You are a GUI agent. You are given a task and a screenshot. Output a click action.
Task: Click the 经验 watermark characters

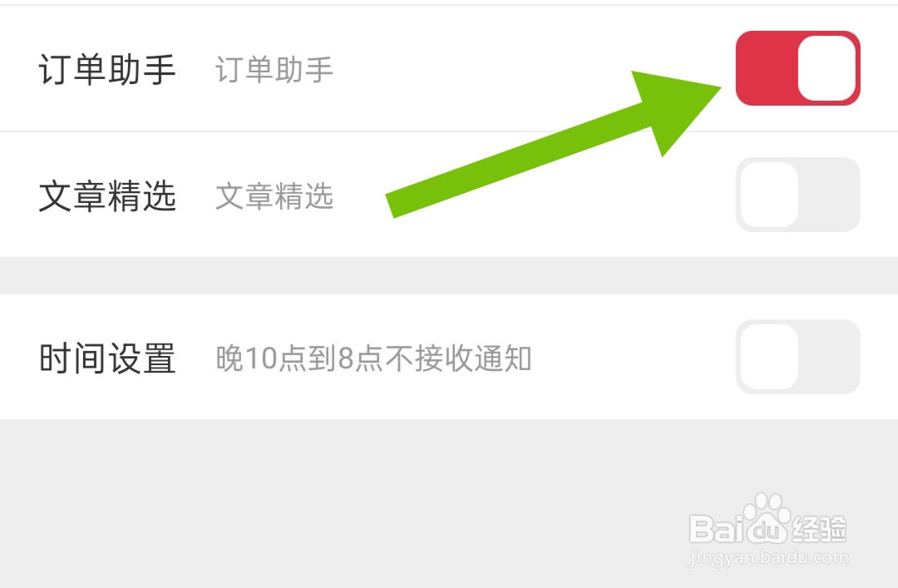point(819,528)
